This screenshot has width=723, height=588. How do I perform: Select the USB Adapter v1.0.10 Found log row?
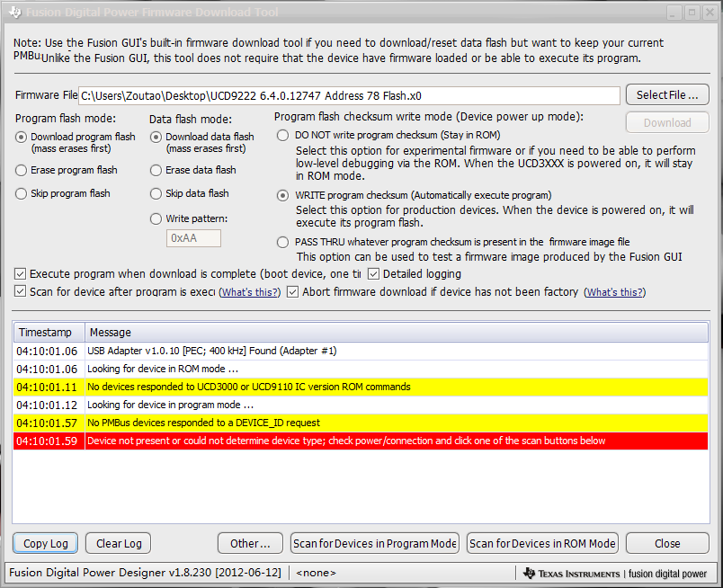(x=361, y=351)
